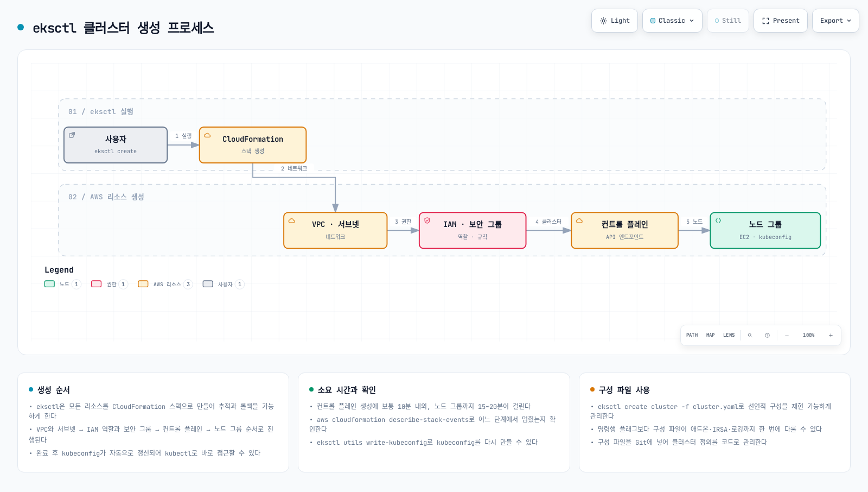Zoom in with the plus button

click(831, 335)
